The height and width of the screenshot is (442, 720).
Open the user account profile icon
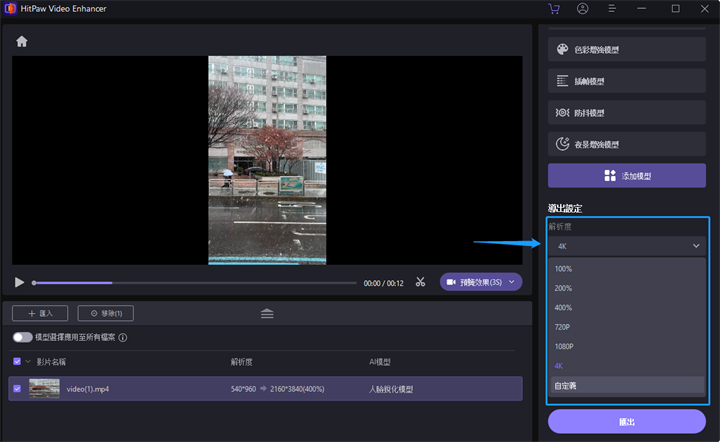coord(583,9)
